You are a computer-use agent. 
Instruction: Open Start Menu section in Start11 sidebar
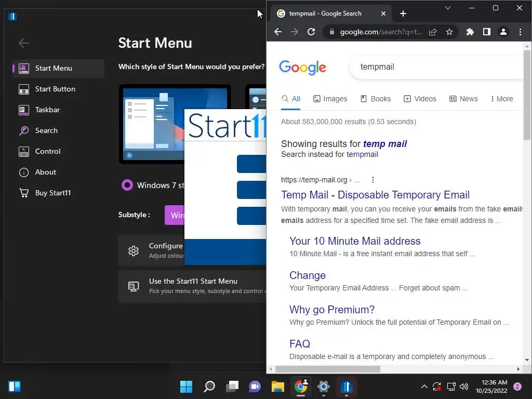pyautogui.click(x=58, y=68)
